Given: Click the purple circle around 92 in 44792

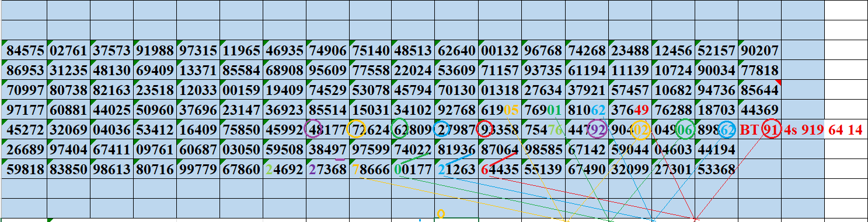Looking at the screenshot, I should pyautogui.click(x=597, y=129).
